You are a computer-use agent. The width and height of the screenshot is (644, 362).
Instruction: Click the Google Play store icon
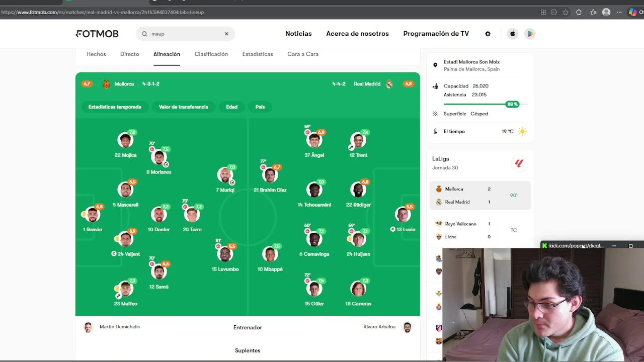(x=529, y=34)
